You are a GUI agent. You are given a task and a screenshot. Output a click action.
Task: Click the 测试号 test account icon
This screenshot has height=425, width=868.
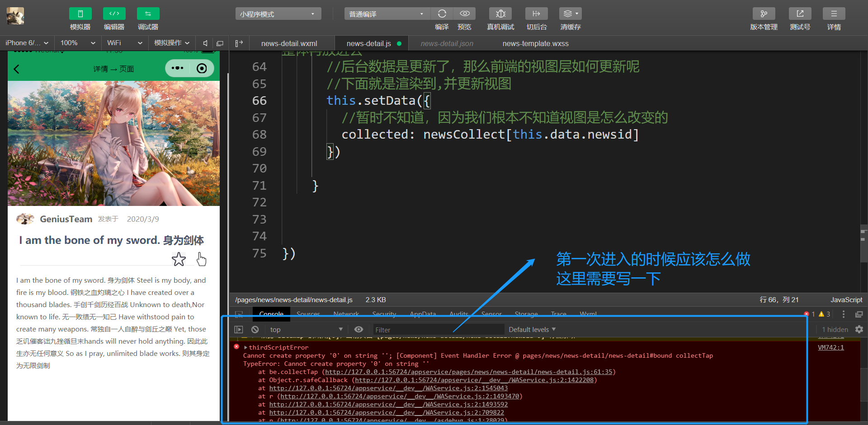tap(800, 14)
